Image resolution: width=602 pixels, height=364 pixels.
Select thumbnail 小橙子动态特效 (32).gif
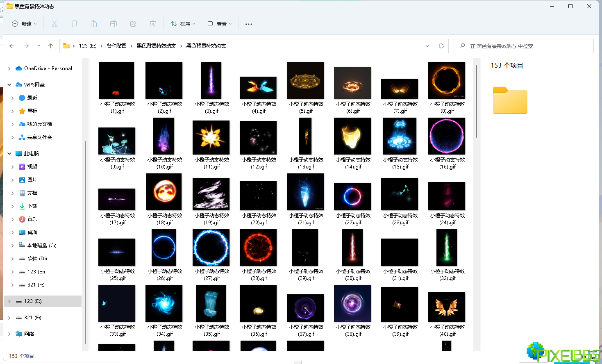(447, 248)
